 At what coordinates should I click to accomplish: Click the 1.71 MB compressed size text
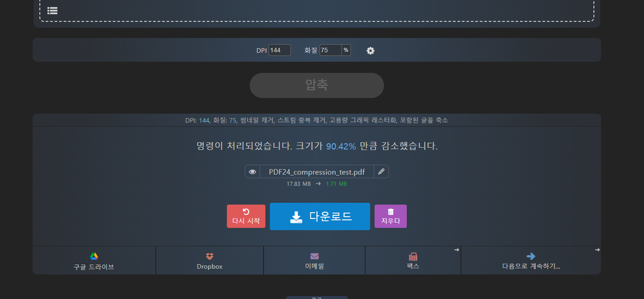[336, 184]
